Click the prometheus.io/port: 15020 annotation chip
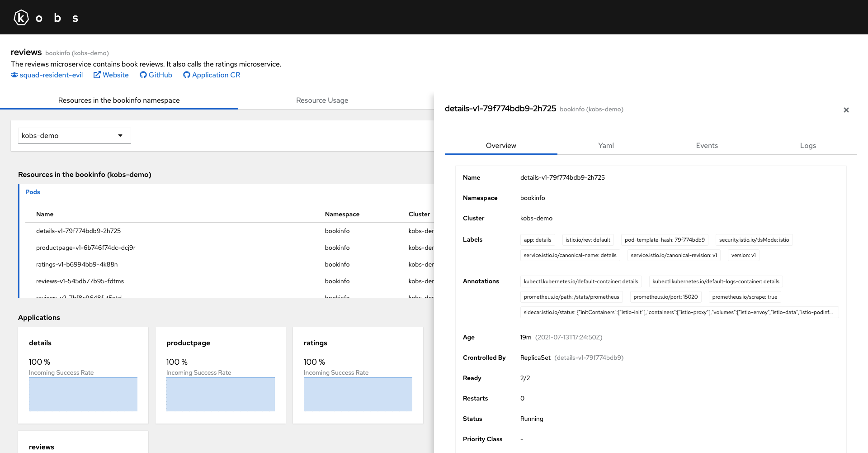The height and width of the screenshot is (453, 868). 665,297
